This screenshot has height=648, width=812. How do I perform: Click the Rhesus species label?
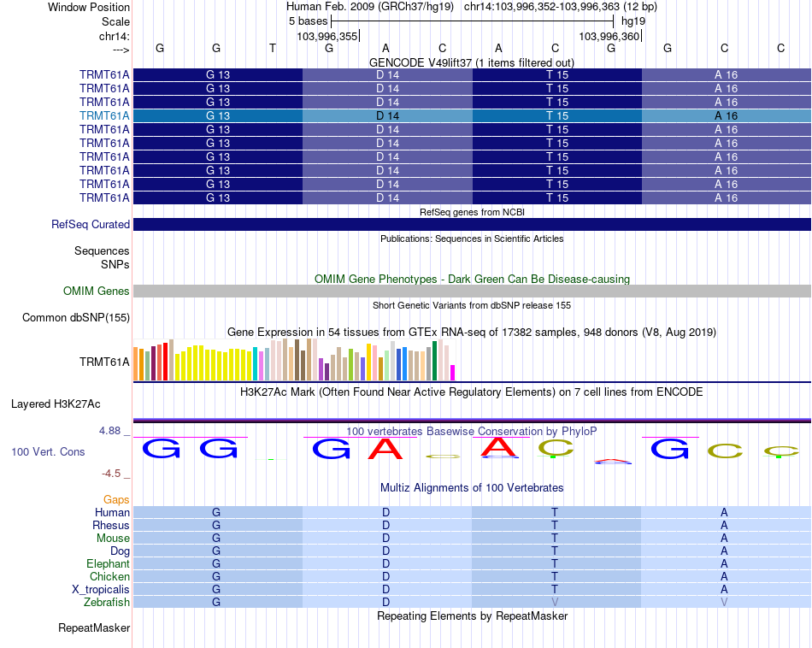tap(111, 525)
